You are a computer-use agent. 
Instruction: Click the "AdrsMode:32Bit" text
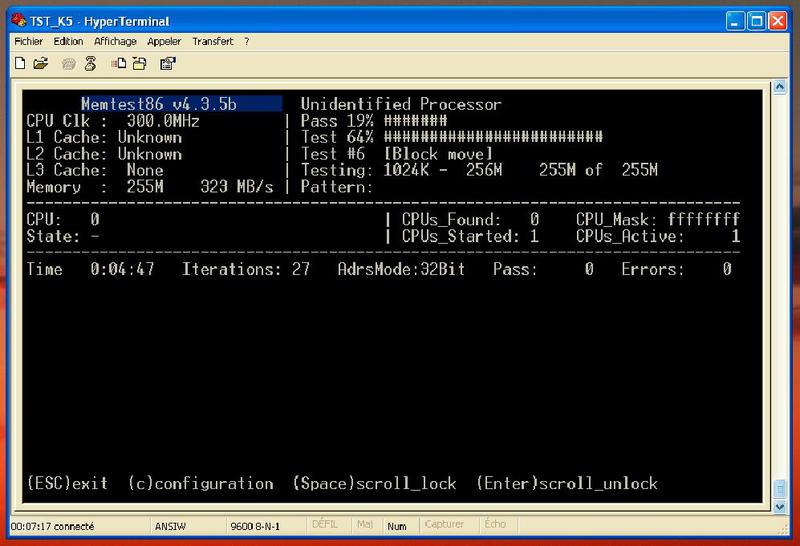tap(402, 269)
